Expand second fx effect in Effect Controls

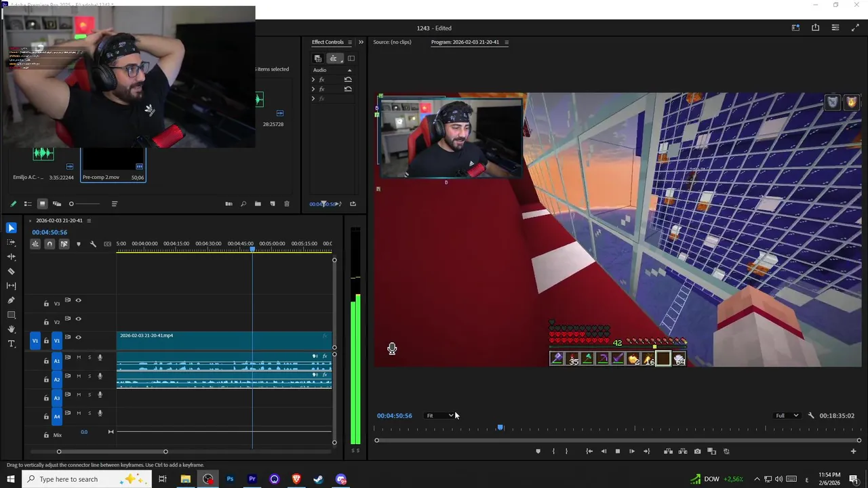click(313, 89)
